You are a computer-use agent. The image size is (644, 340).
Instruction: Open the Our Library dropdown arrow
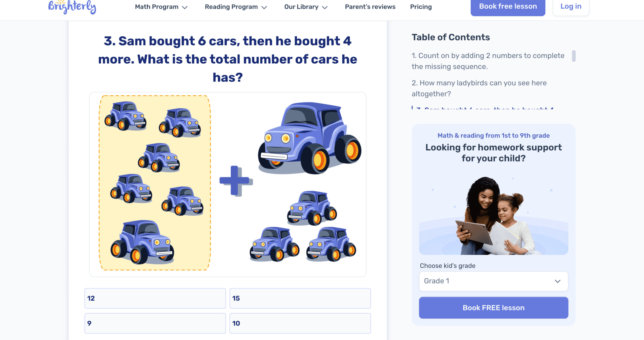[x=325, y=8]
